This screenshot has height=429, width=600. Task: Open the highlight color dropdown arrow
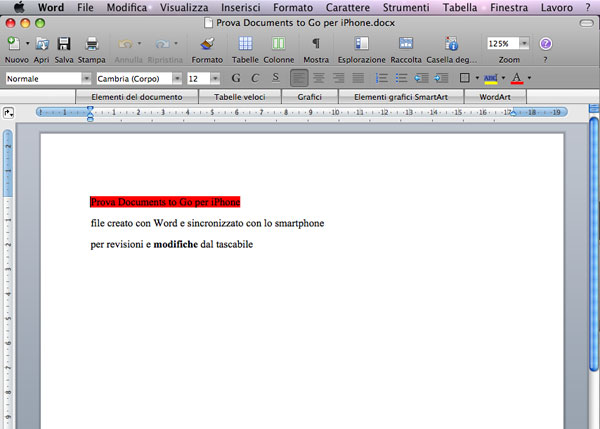pyautogui.click(x=503, y=78)
